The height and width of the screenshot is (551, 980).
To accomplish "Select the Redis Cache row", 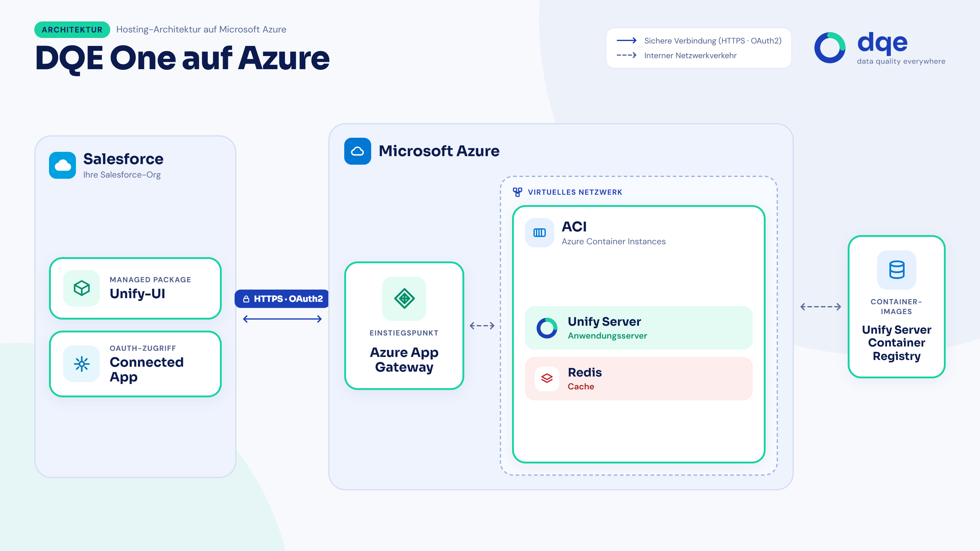I will click(638, 378).
